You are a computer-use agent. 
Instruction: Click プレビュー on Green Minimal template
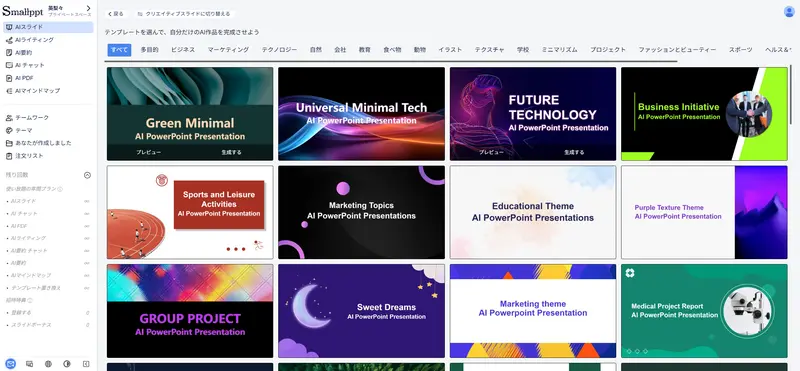[x=148, y=152]
